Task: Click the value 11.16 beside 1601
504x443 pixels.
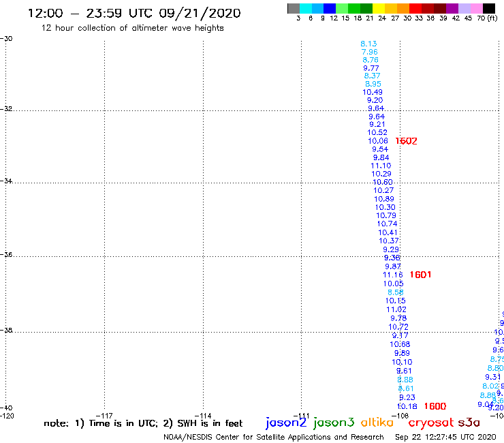Action: tap(393, 275)
